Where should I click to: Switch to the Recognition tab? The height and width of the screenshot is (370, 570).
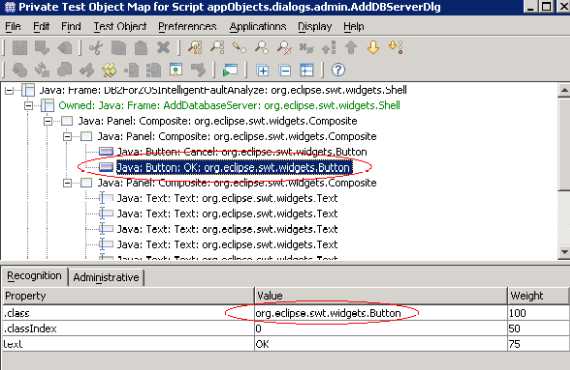click(35, 276)
